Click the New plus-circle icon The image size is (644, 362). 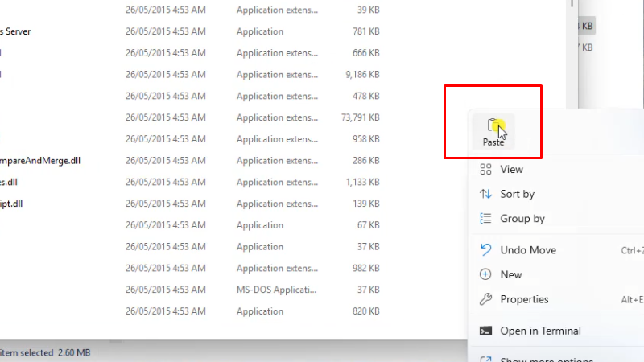(485, 274)
